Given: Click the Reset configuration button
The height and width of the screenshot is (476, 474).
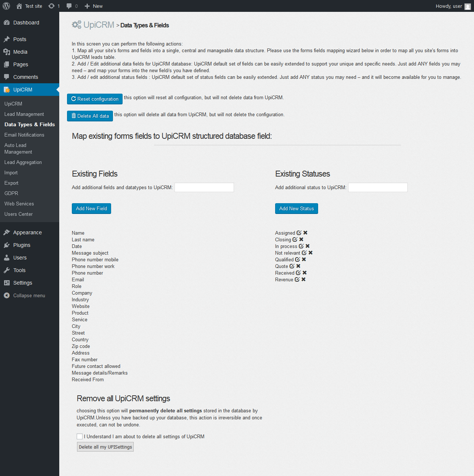Looking at the screenshot, I should coord(95,99).
